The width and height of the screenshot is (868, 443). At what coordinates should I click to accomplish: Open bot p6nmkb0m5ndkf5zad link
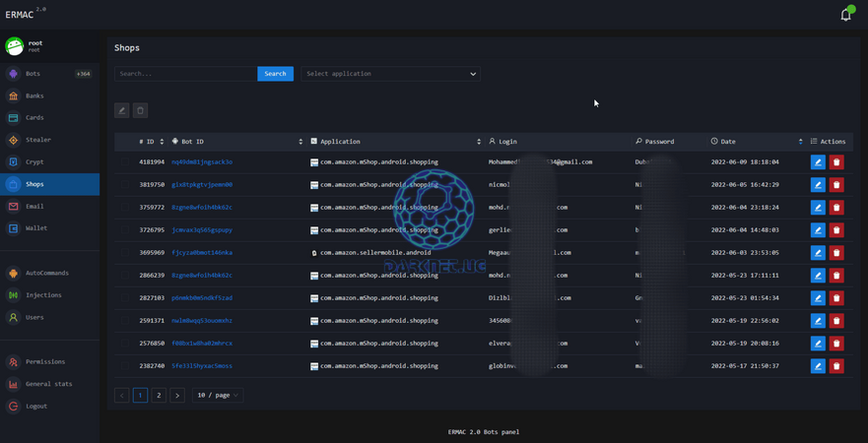tap(202, 298)
